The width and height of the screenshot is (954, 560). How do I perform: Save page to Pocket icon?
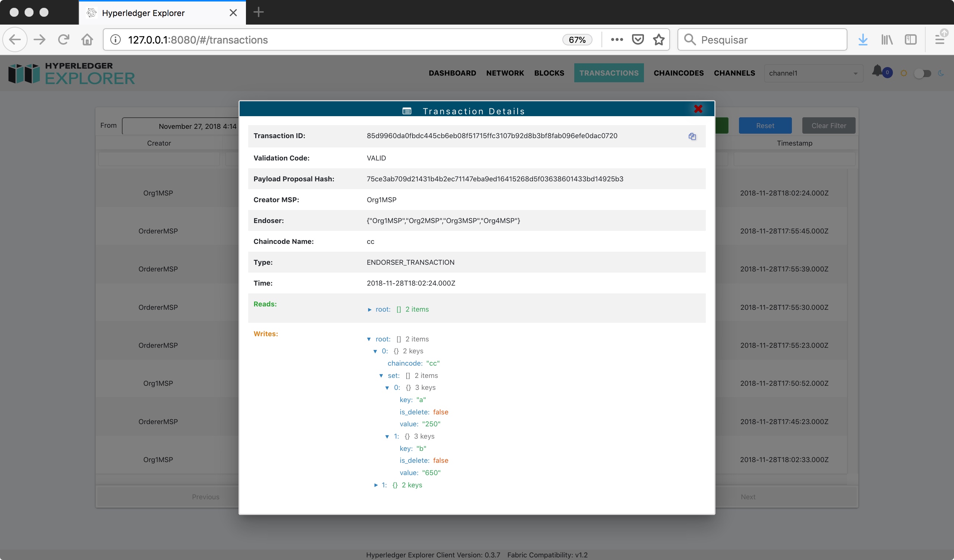click(x=638, y=39)
